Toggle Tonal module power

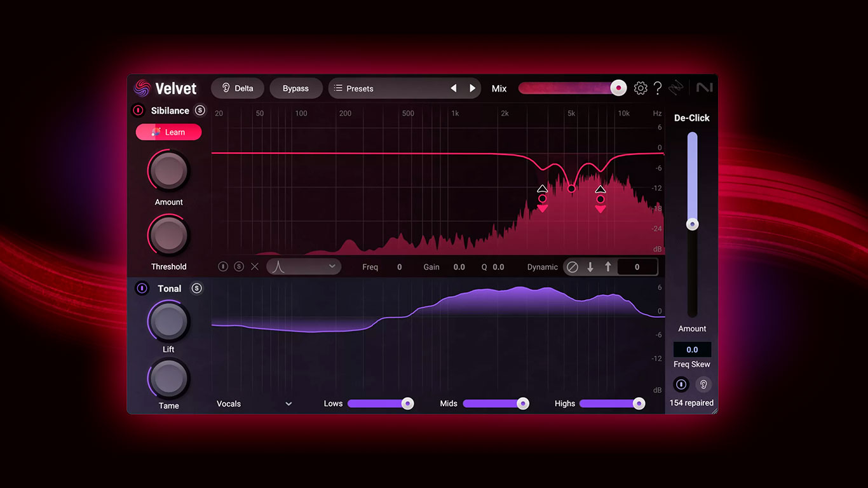pos(142,288)
